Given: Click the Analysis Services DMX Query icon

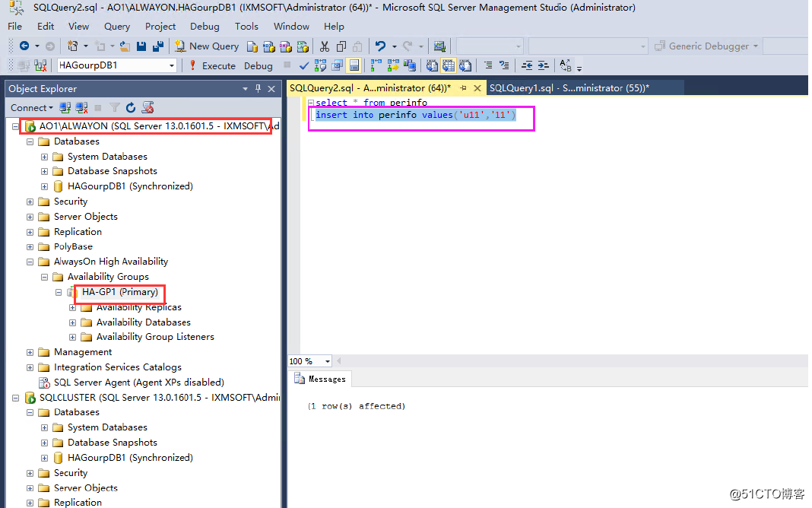Looking at the screenshot, I should 285,46.
